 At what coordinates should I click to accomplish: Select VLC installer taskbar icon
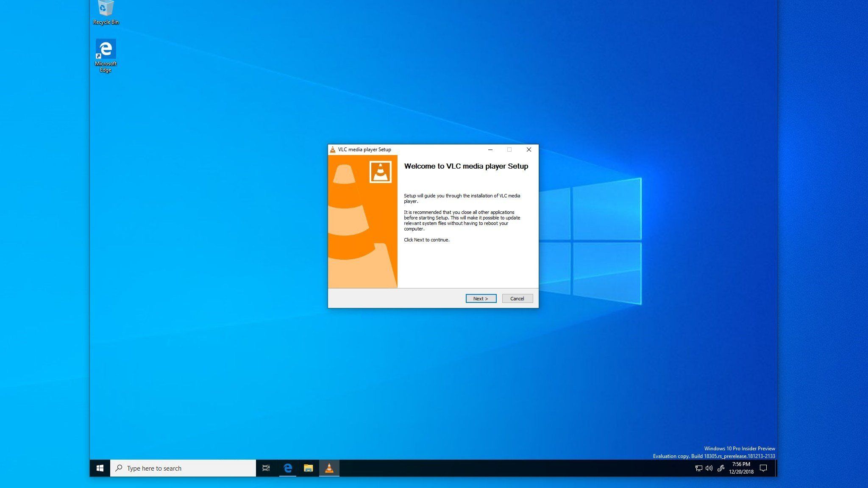tap(329, 468)
